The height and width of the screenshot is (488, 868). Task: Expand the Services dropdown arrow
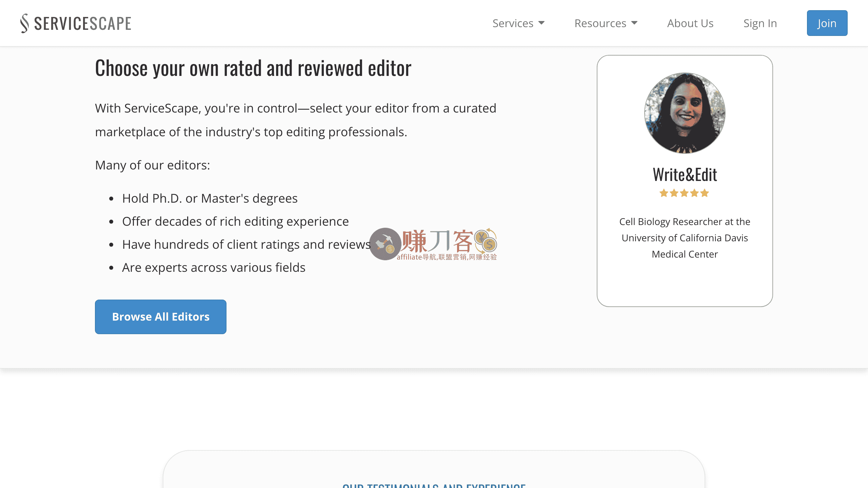point(541,23)
